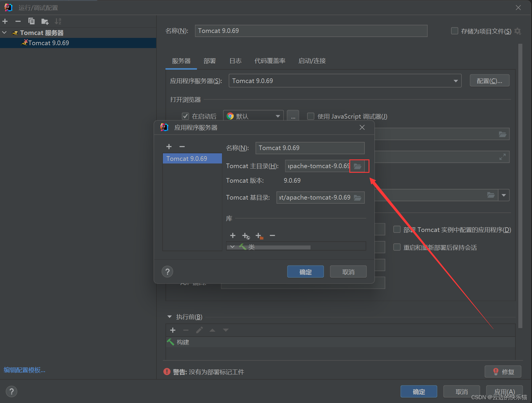The height and width of the screenshot is (403, 532).
Task: Cancel the run/debug configurations window
Action: [461, 392]
